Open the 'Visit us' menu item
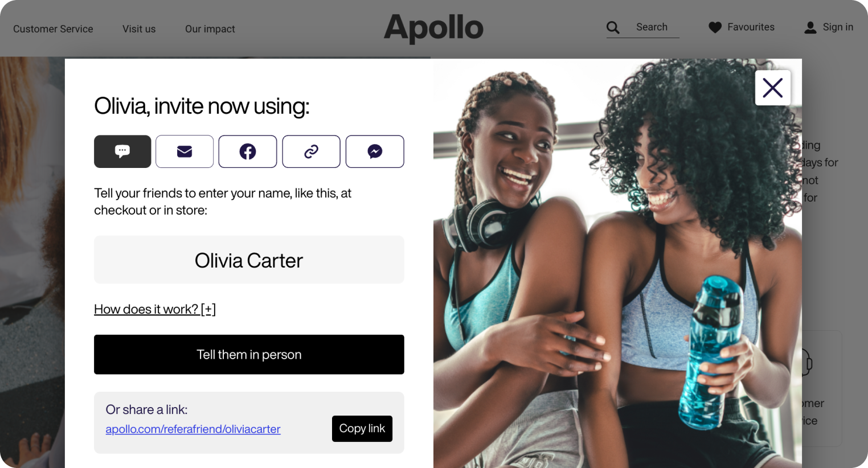 pyautogui.click(x=139, y=29)
